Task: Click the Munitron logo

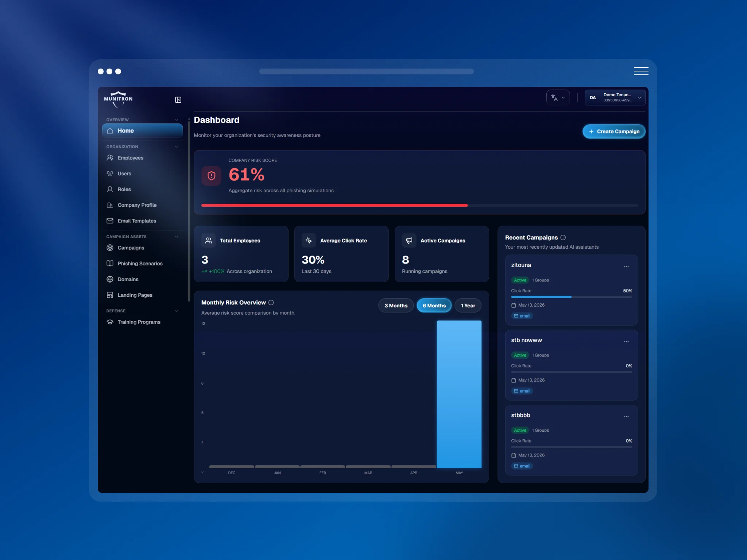Action: 118,100
